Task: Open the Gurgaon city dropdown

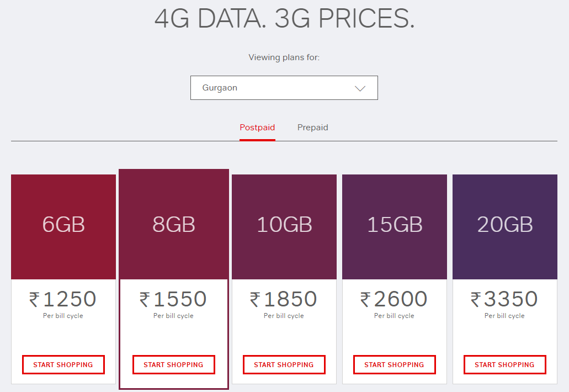Action: point(276,88)
